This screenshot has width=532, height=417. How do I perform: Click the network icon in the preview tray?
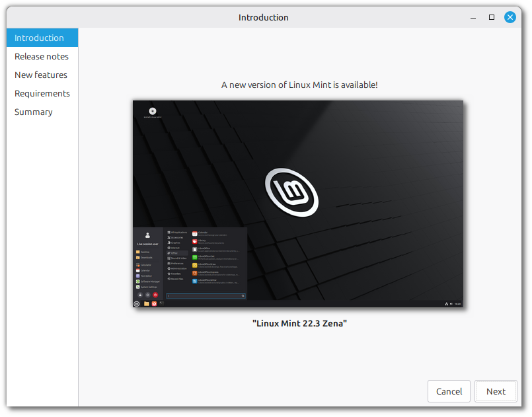(447, 304)
